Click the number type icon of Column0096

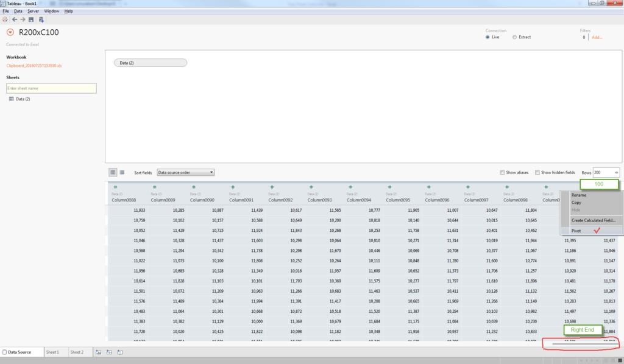coord(428,187)
